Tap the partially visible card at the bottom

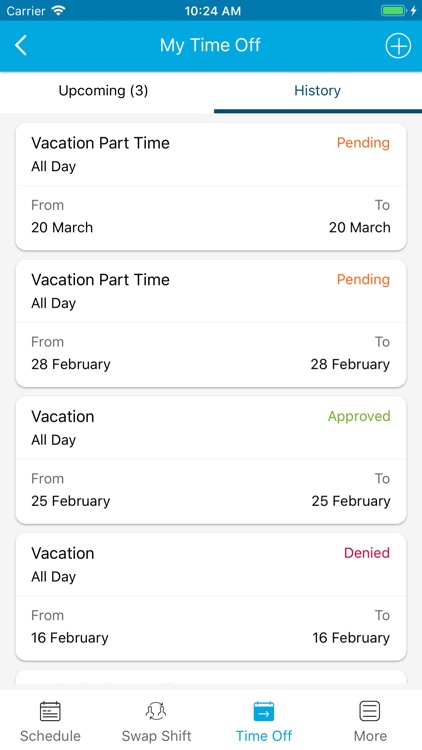[x=211, y=679]
